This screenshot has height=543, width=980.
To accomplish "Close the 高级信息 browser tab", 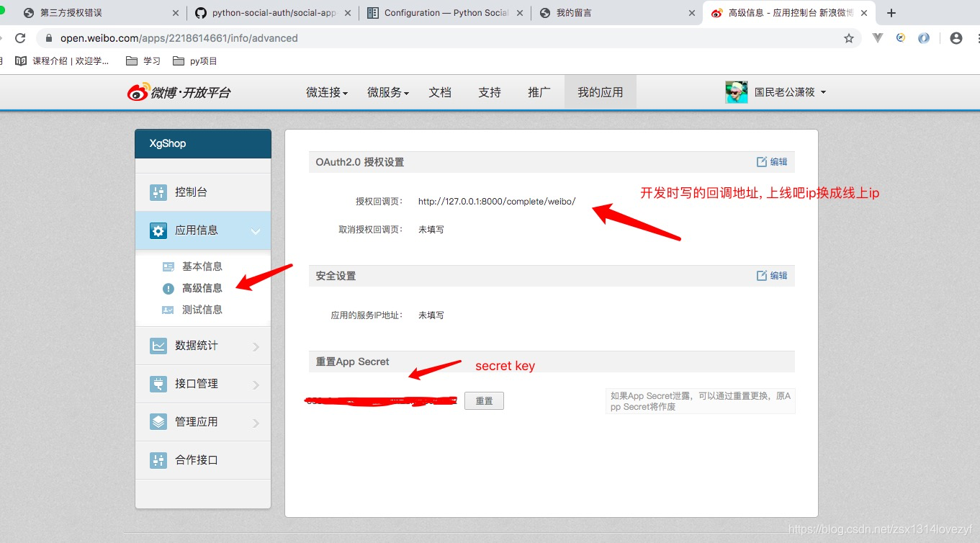I will tap(864, 13).
